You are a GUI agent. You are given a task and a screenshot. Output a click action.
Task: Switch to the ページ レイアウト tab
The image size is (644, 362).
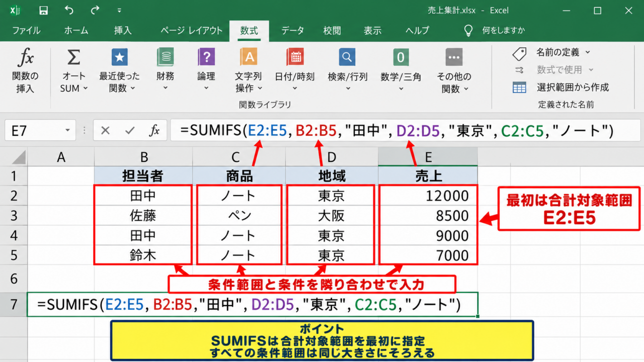(x=191, y=31)
